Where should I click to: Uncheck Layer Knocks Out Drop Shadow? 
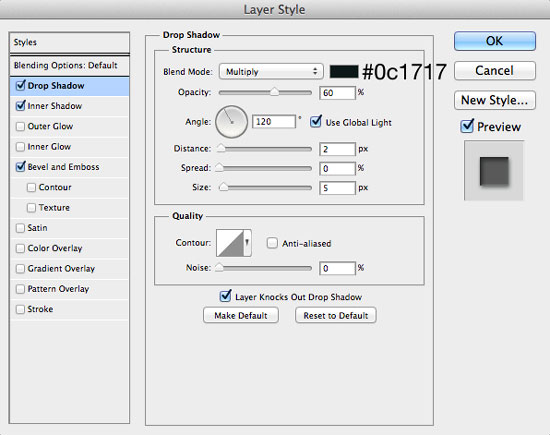(x=225, y=296)
